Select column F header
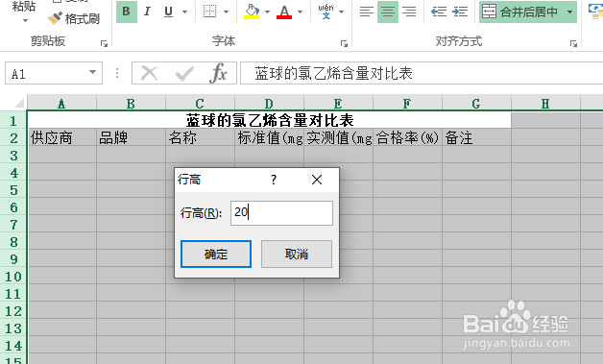 [407, 103]
